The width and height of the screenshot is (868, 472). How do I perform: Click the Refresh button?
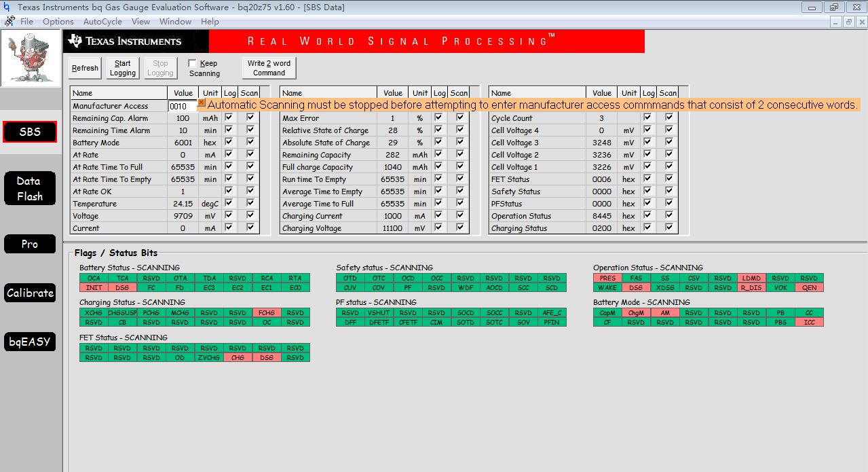click(x=85, y=68)
